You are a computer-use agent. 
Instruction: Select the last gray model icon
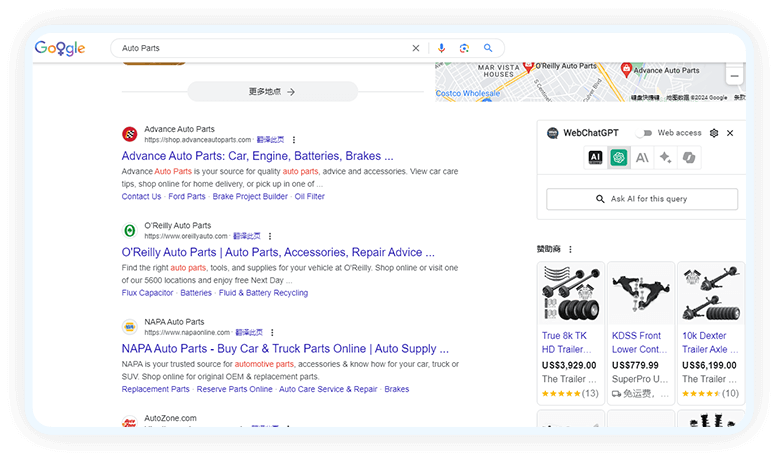[x=689, y=158]
